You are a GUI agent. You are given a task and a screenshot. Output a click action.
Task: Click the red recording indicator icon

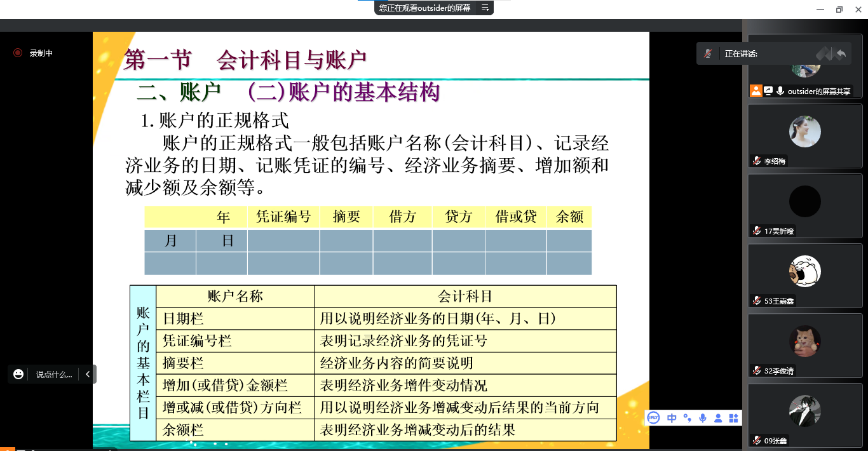click(18, 53)
